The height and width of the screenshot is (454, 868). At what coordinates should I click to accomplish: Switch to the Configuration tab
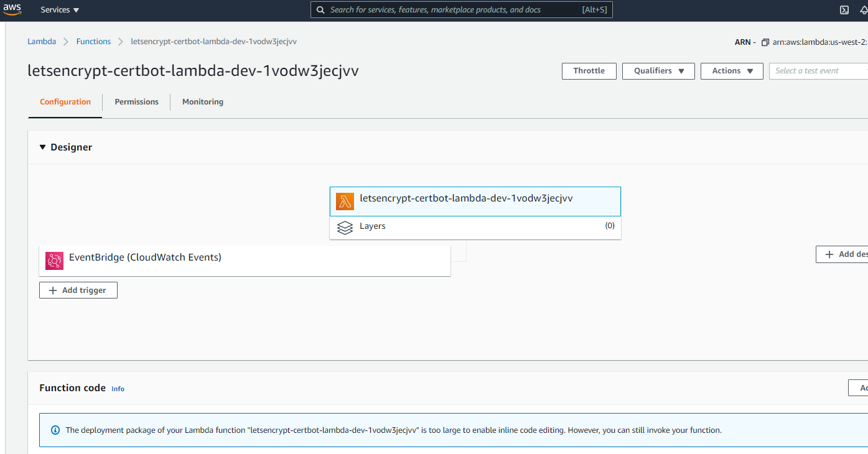coord(65,102)
